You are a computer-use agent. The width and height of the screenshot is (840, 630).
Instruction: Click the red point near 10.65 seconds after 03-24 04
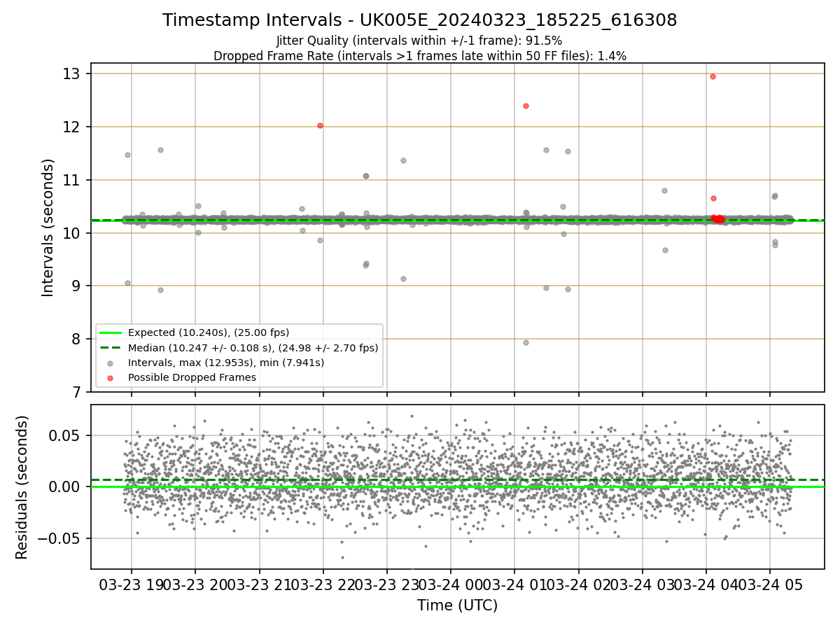pyautogui.click(x=713, y=198)
